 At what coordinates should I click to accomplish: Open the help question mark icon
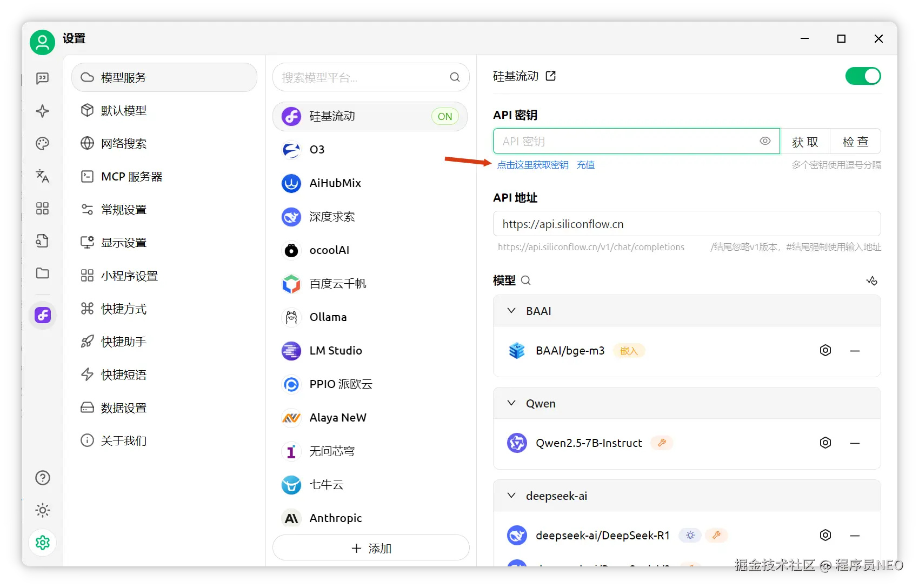(43, 478)
